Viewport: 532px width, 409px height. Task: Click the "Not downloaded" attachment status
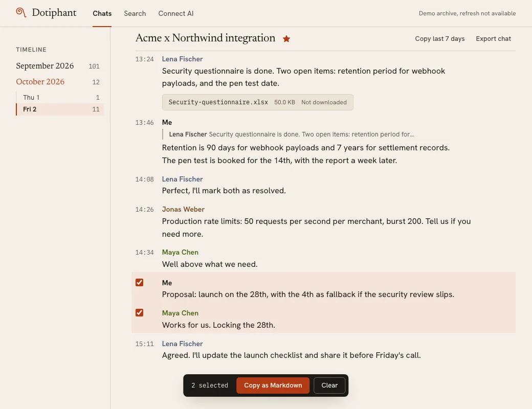pos(324,102)
